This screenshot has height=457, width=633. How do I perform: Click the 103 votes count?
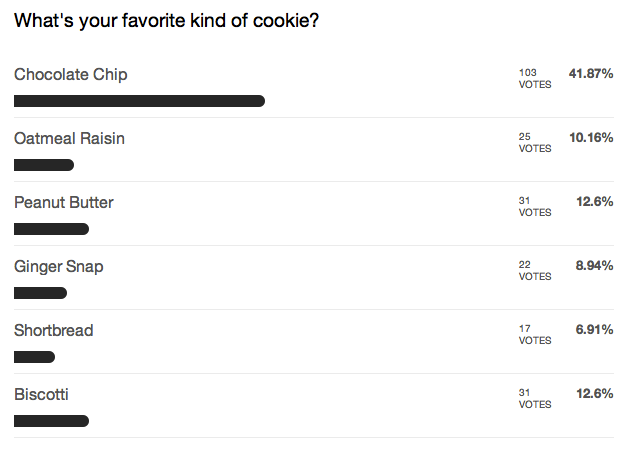534,78
